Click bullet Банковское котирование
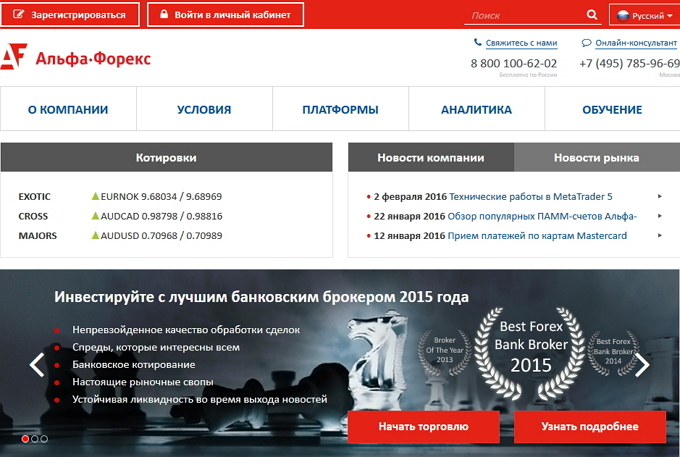The height and width of the screenshot is (457, 680). click(x=134, y=365)
